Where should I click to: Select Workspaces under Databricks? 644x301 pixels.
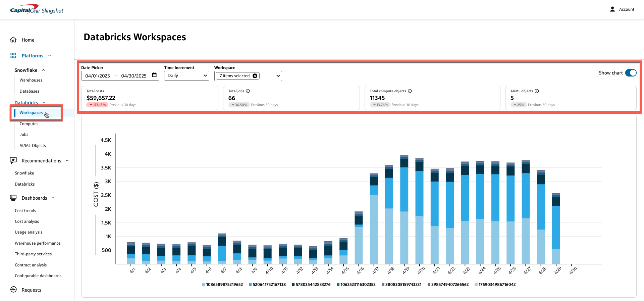(31, 113)
